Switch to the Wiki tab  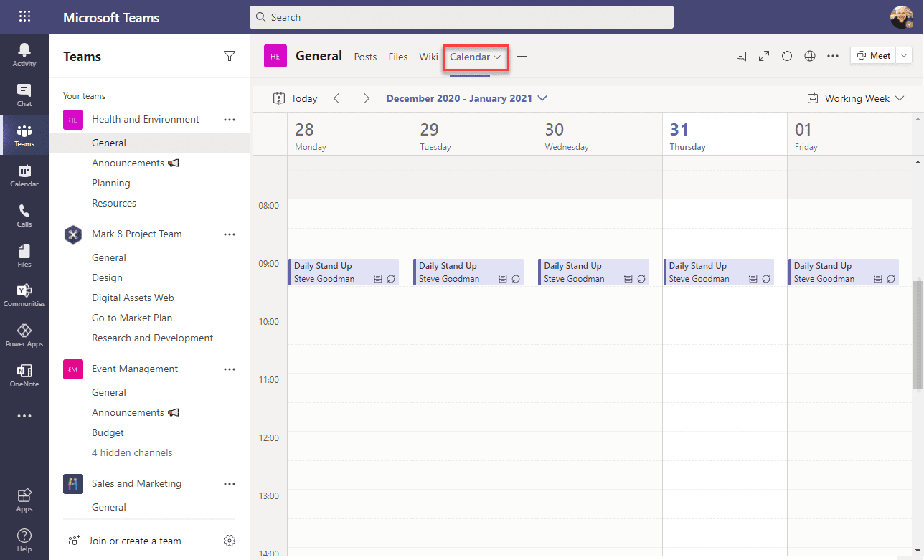pos(429,57)
